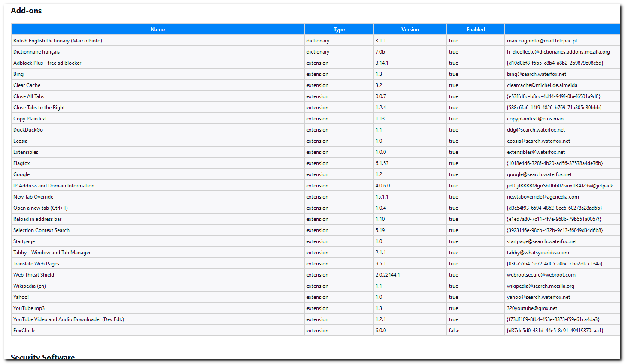Click the Startpage add-on name
The image size is (625, 364).
24,241
